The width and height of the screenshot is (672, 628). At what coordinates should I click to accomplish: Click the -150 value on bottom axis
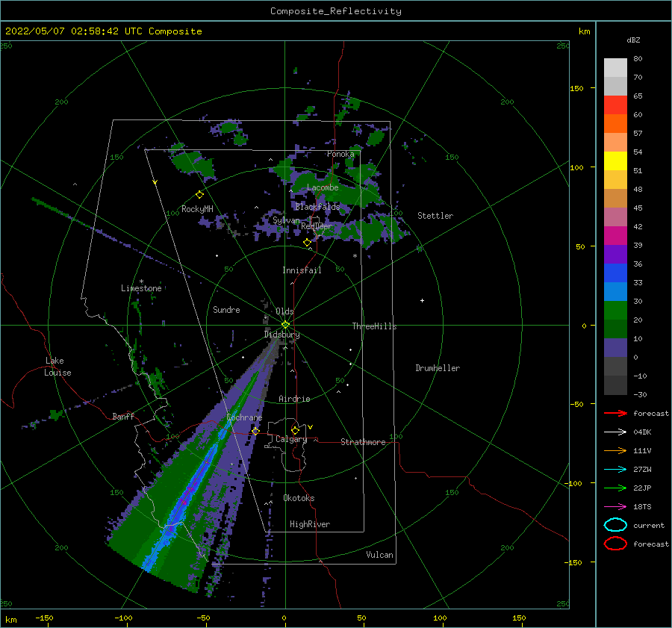coord(44,618)
